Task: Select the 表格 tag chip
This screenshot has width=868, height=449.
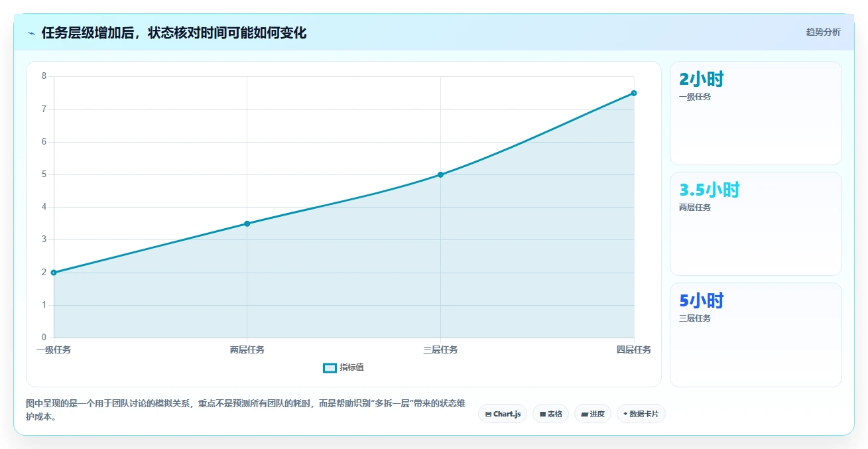Action: (x=551, y=414)
